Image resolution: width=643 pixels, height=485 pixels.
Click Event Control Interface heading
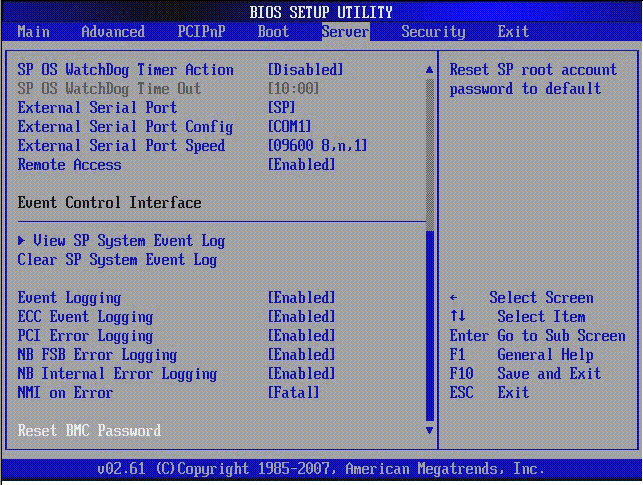coord(109,203)
